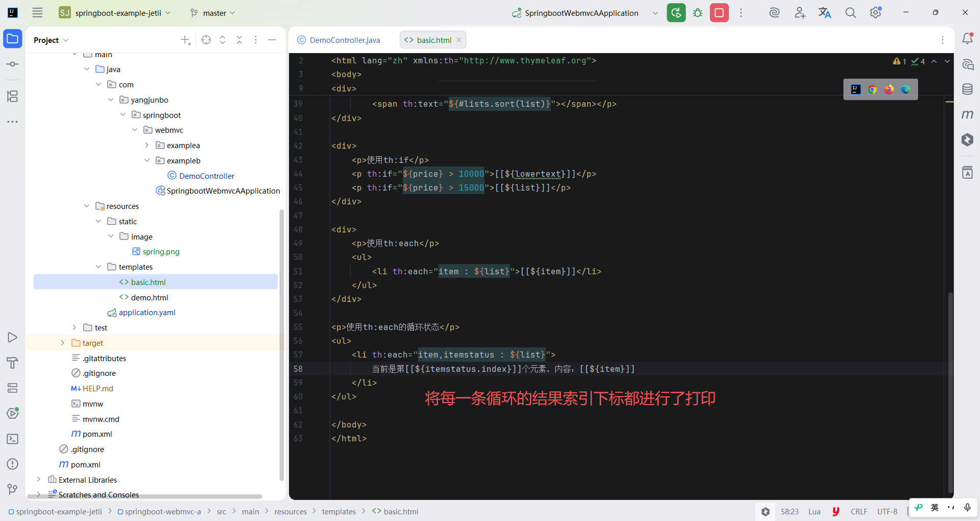Preview page in Chrome browser icon
Image resolution: width=980 pixels, height=521 pixels.
point(872,89)
